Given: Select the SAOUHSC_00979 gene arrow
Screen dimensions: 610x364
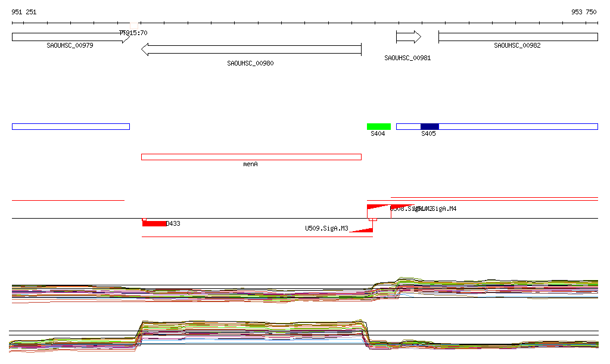Looking at the screenshot, I should [x=71, y=38].
